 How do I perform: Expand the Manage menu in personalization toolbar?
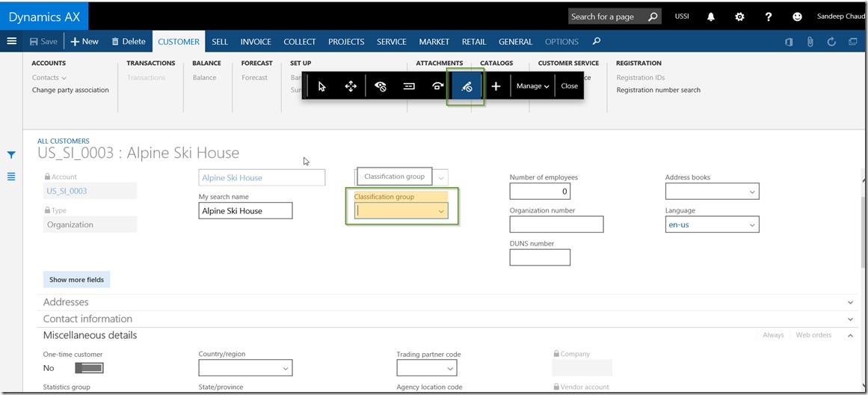(x=532, y=86)
